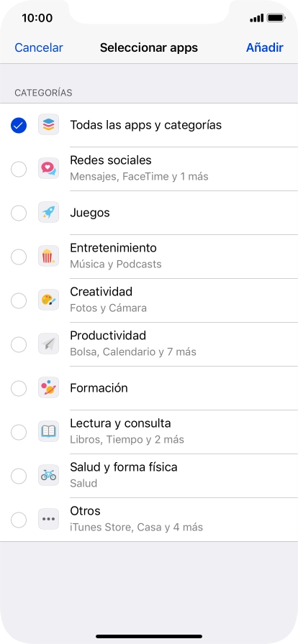Image resolution: width=298 pixels, height=644 pixels.
Task: Expand Lectura y consulta category text
Action: click(120, 423)
